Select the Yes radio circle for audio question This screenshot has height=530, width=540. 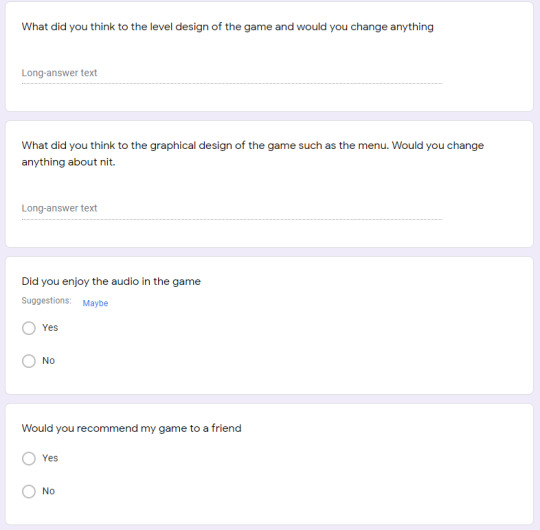(x=29, y=328)
